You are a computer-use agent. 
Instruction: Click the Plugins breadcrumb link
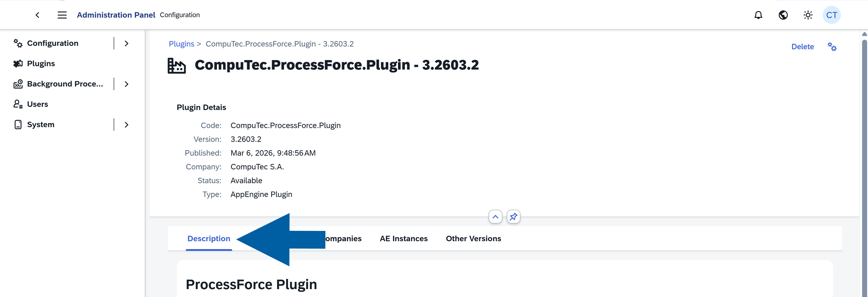[181, 44]
